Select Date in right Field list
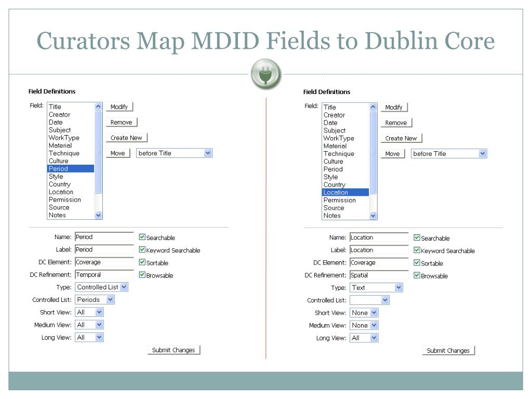Viewport: 532px width, 399px height. (345, 123)
